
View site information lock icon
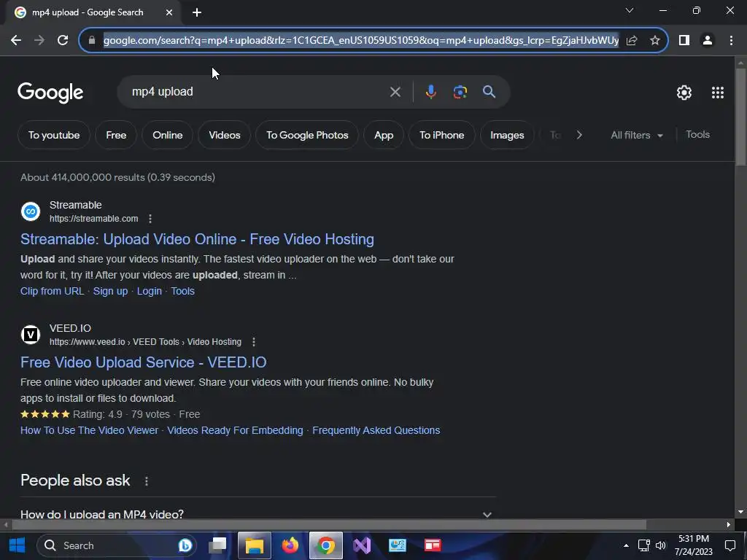click(92, 41)
